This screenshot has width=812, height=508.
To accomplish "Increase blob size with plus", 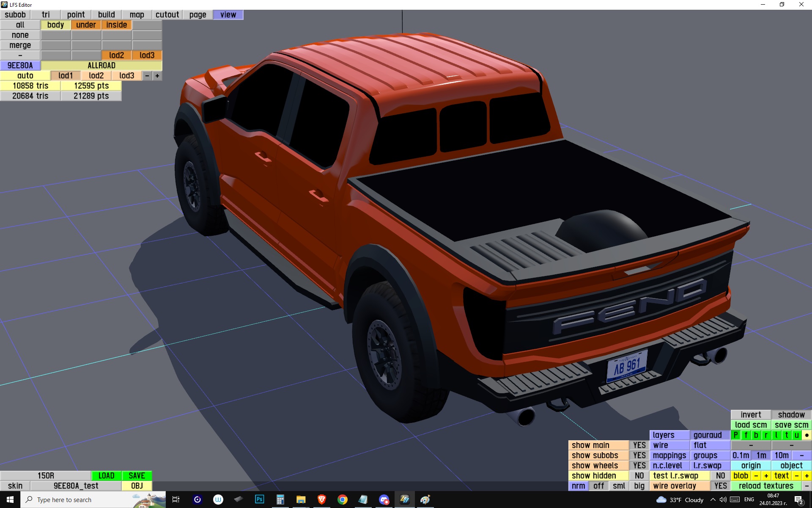I will click(766, 475).
